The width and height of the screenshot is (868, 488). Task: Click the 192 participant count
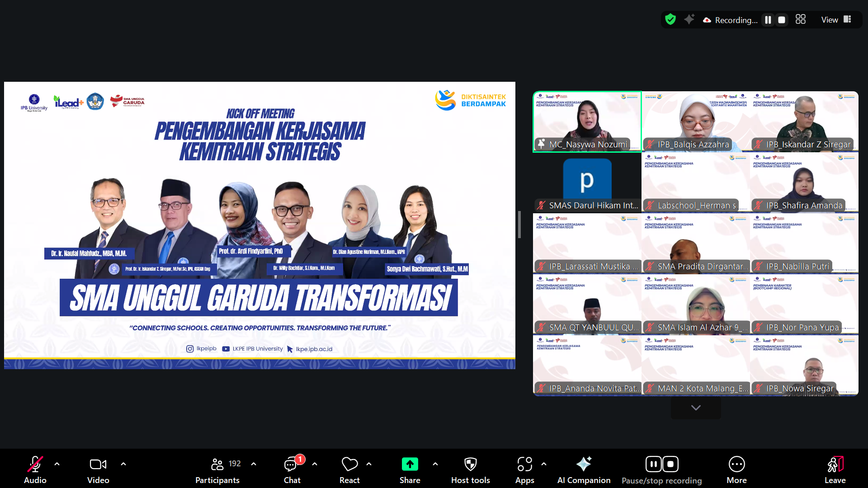click(x=235, y=464)
